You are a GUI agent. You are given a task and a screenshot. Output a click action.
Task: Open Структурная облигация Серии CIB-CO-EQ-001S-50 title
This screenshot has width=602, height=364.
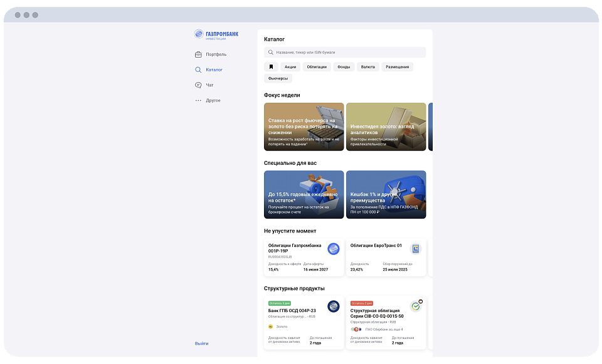pos(377,313)
